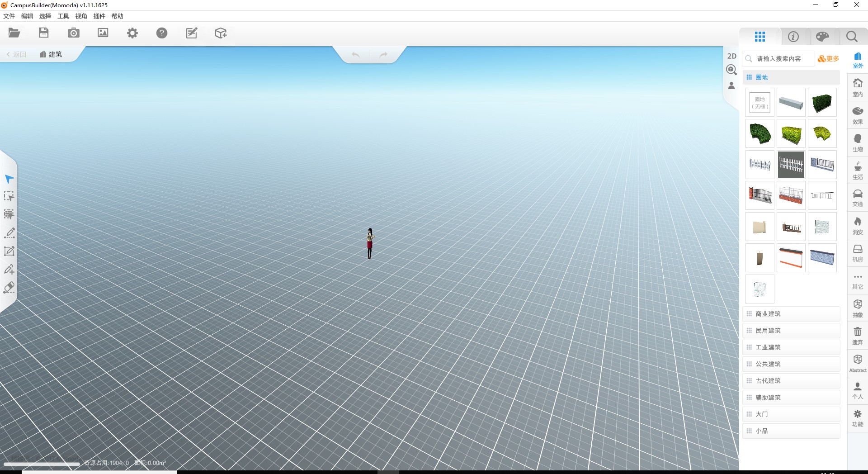Select the dark green hedge block thumbnail
Viewport: 868px width, 474px height.
point(822,103)
